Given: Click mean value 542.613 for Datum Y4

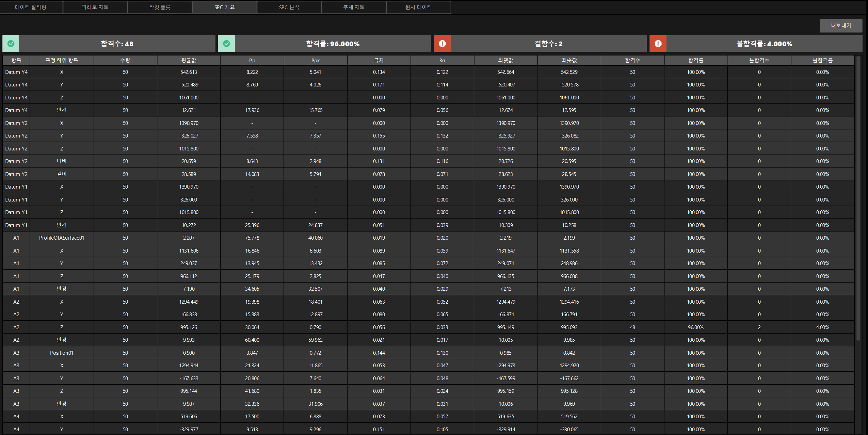Looking at the screenshot, I should point(189,72).
